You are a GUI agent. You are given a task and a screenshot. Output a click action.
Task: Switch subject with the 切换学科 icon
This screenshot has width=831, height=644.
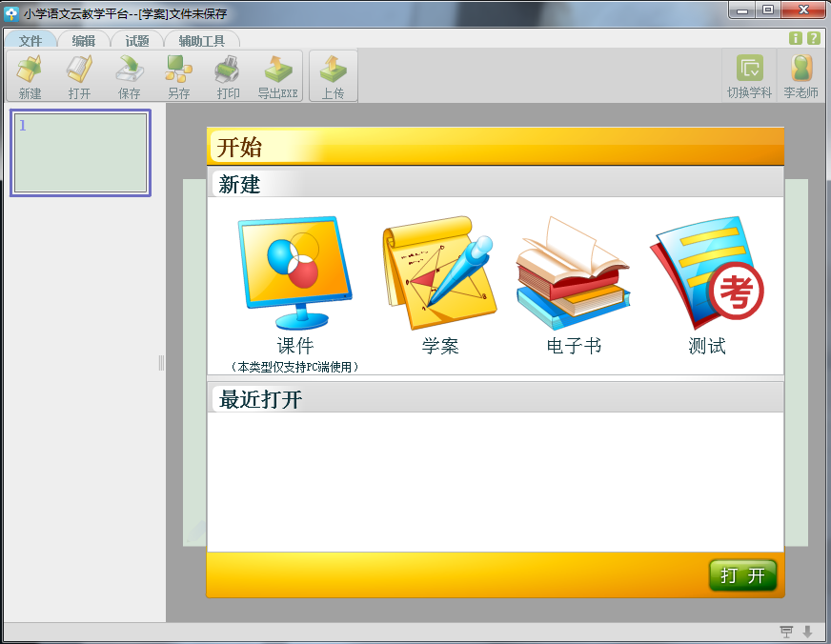tap(749, 76)
